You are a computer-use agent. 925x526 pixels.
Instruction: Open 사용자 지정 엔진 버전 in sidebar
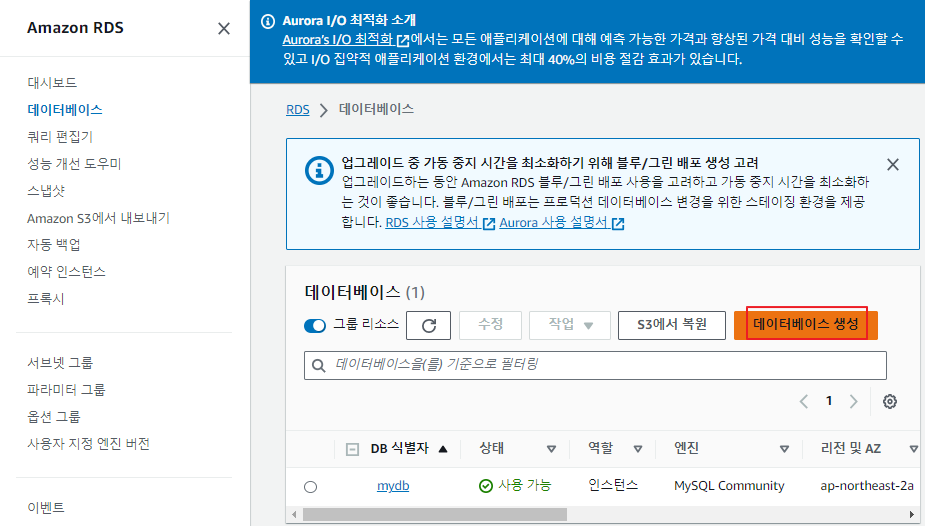(x=88, y=444)
